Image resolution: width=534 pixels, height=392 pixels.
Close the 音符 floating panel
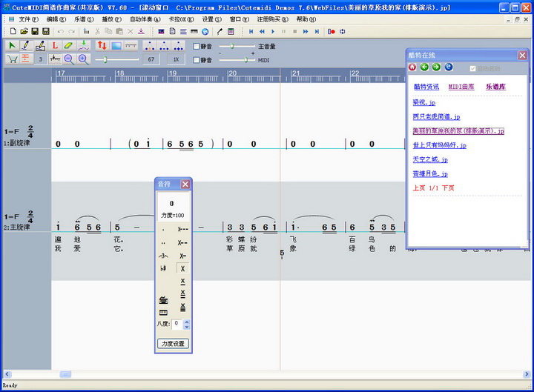click(185, 184)
